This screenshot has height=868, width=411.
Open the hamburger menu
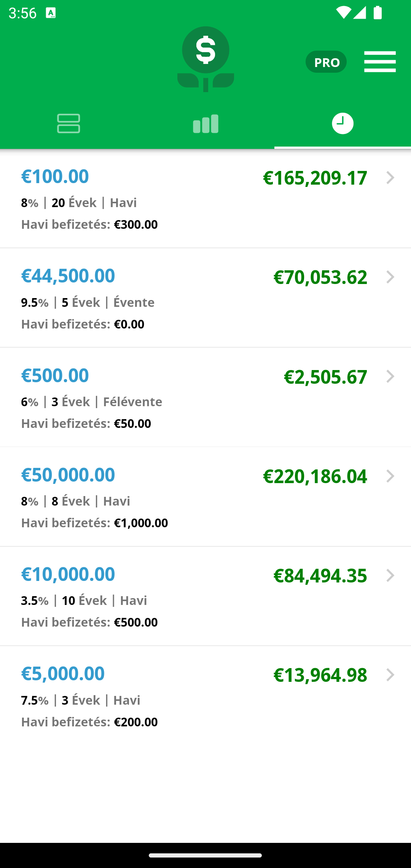[380, 62]
